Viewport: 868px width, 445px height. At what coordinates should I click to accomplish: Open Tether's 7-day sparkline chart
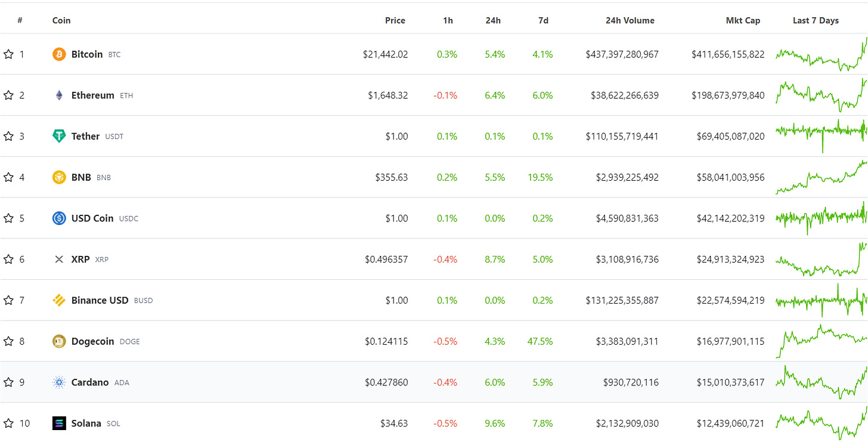(x=821, y=136)
